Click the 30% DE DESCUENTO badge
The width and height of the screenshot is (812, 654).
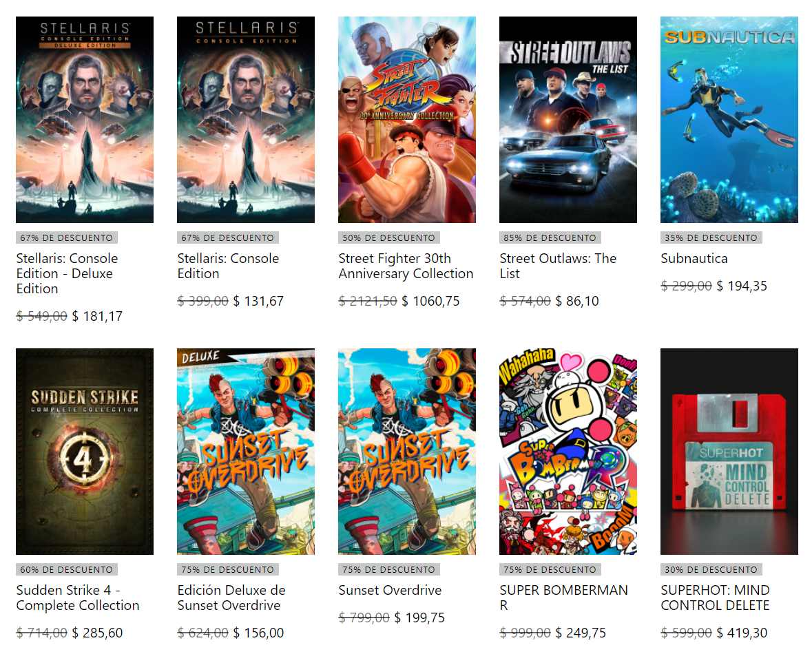pyautogui.click(x=711, y=569)
